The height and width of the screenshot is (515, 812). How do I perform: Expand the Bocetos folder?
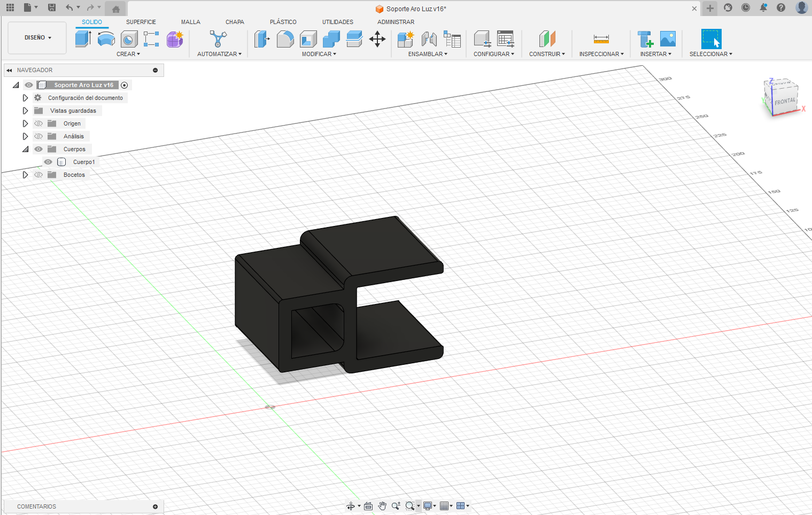tap(25, 175)
